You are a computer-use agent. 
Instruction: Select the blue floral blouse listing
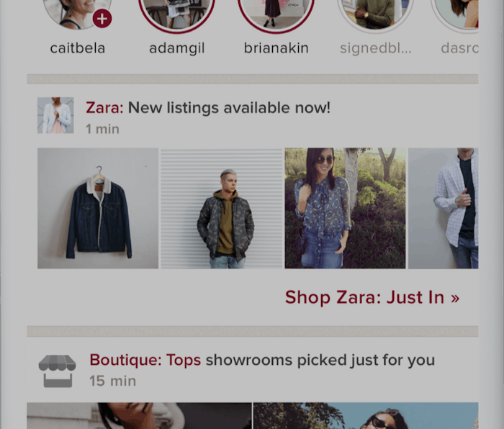(x=345, y=208)
